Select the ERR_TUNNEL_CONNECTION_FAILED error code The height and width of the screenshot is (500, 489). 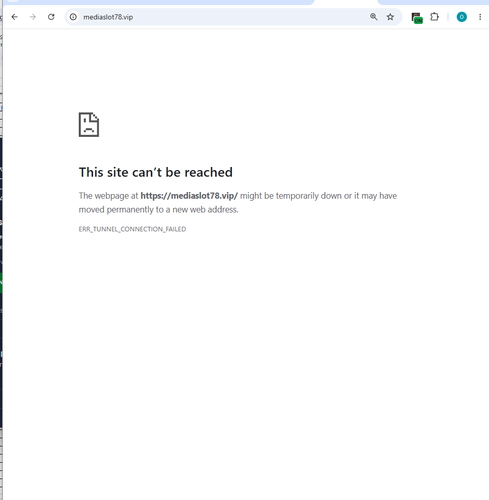[x=132, y=229]
